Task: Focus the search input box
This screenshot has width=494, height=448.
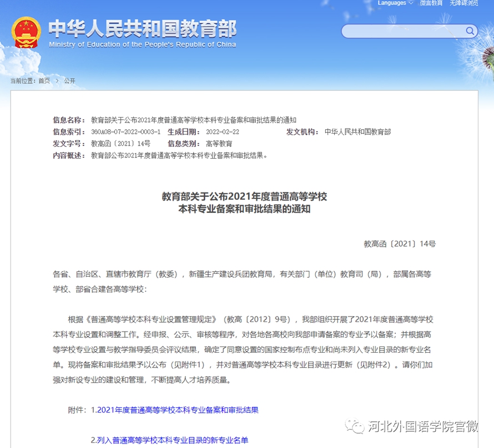Action: pyautogui.click(x=402, y=32)
